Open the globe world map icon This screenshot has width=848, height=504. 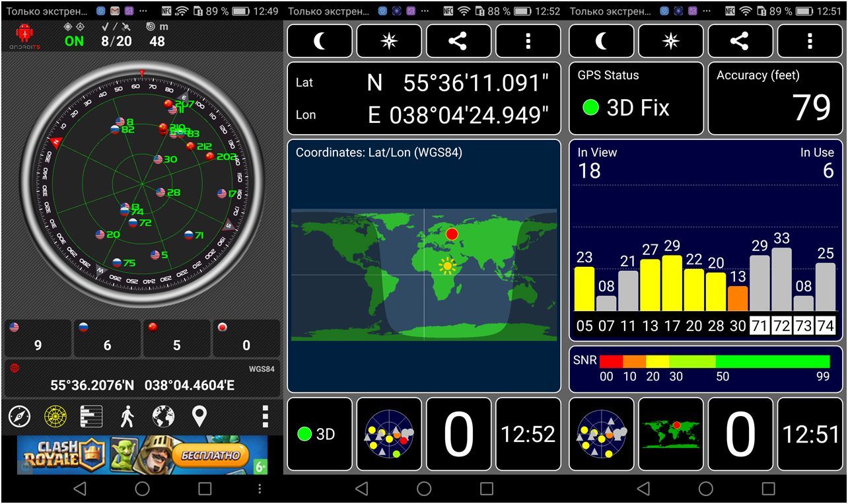click(x=163, y=416)
